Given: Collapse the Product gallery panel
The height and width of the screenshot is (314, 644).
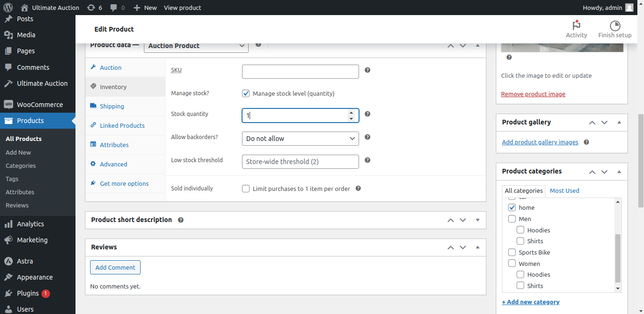Looking at the screenshot, I should (x=619, y=123).
